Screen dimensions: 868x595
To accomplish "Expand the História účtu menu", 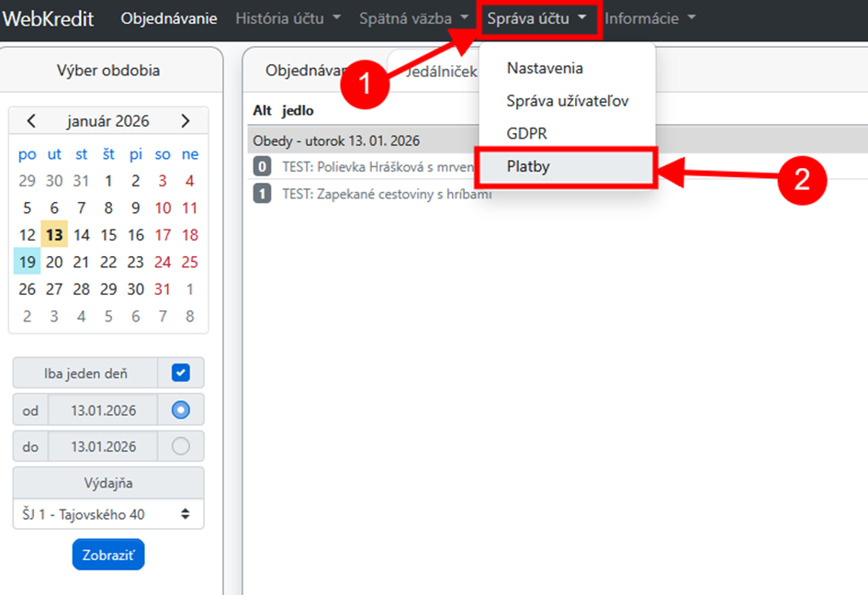I will (287, 18).
